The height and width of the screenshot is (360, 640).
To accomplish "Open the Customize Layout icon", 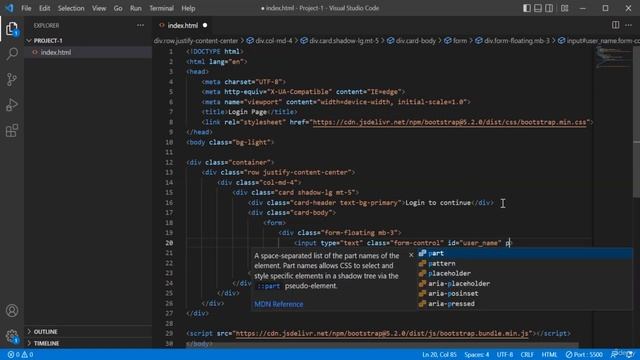I will (x=564, y=8).
